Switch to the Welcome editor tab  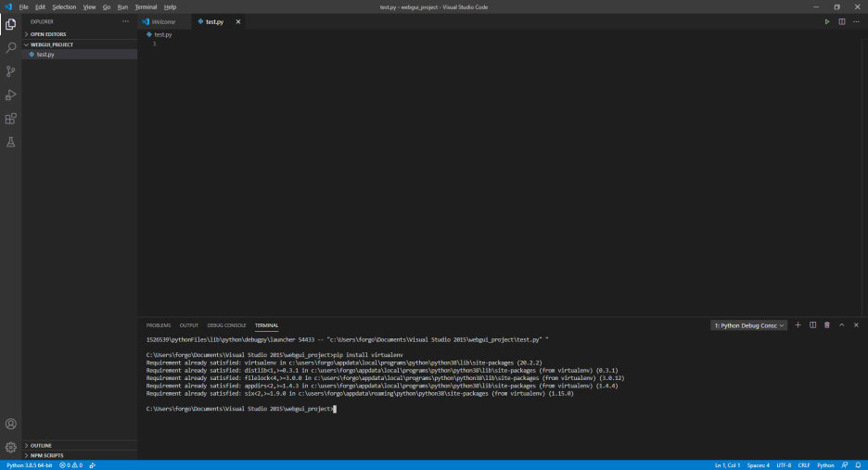(x=164, y=21)
